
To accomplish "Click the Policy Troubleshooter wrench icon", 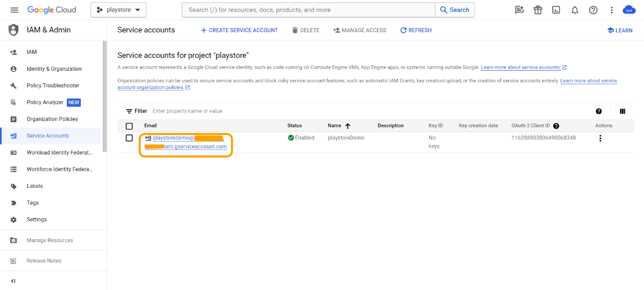I will pos(13,86).
